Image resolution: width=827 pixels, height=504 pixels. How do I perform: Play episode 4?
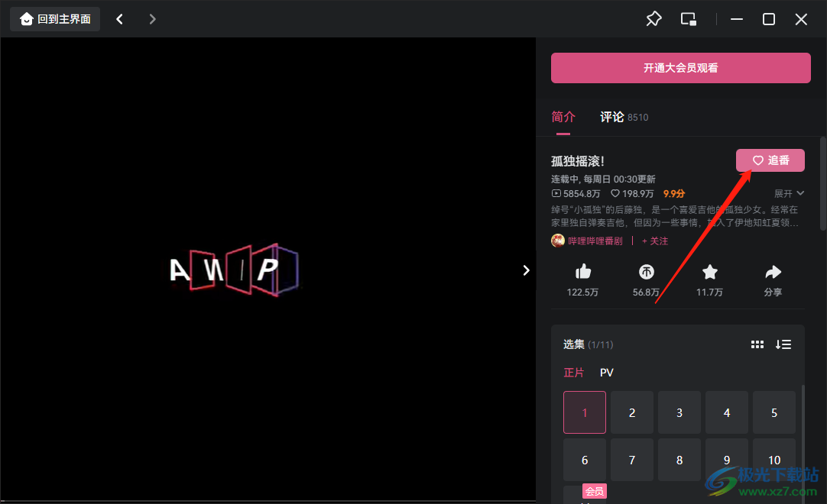click(727, 412)
